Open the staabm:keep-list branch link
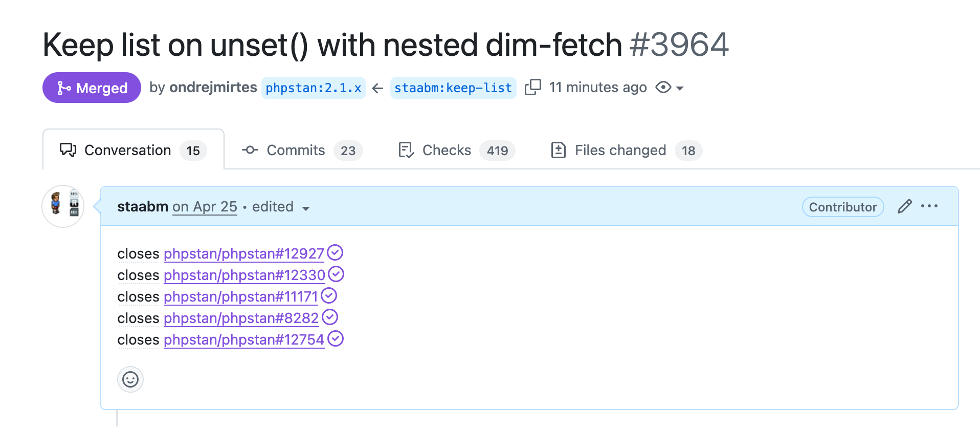This screenshot has width=980, height=427. click(x=453, y=88)
